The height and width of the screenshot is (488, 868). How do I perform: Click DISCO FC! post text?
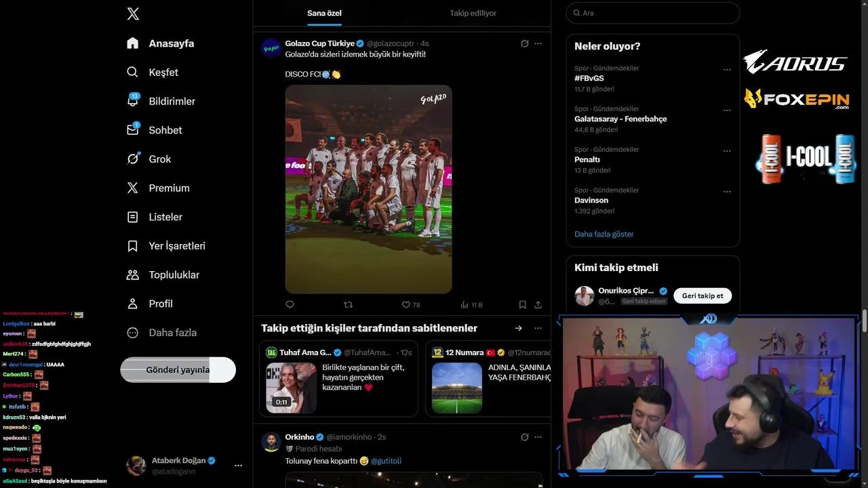(x=302, y=74)
